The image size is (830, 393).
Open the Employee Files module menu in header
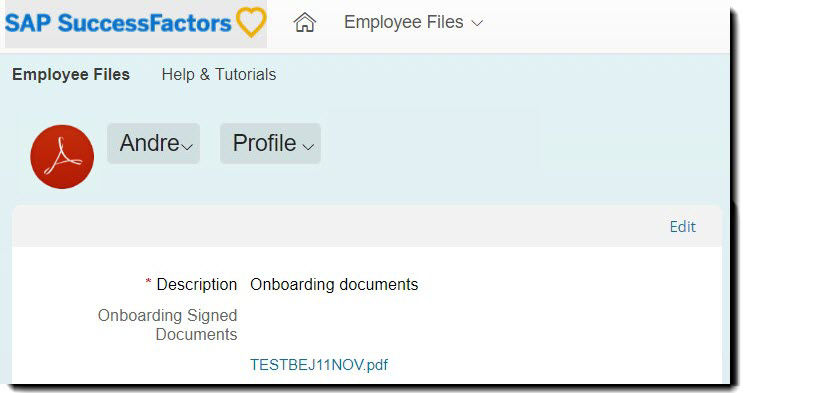point(413,22)
